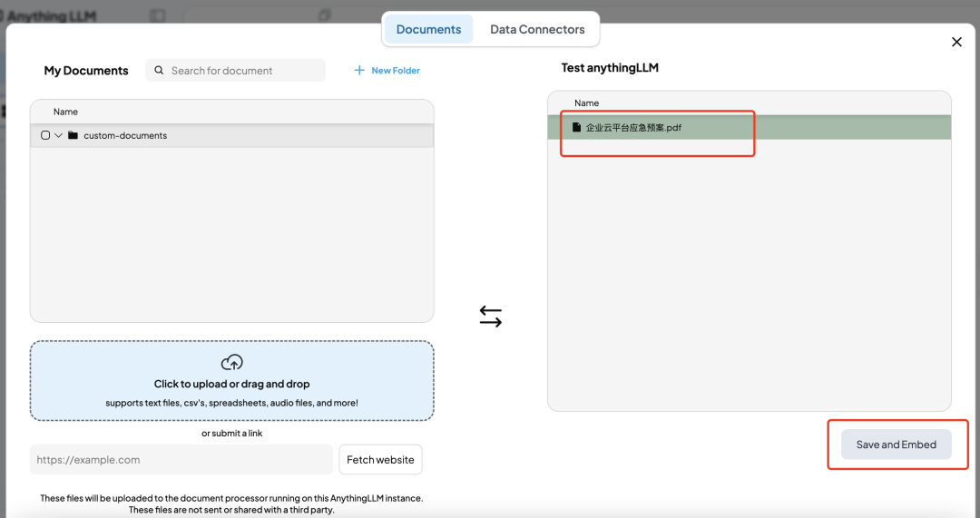Click the Name header in My Documents
Screen dimensions: 980x518
click(65, 112)
